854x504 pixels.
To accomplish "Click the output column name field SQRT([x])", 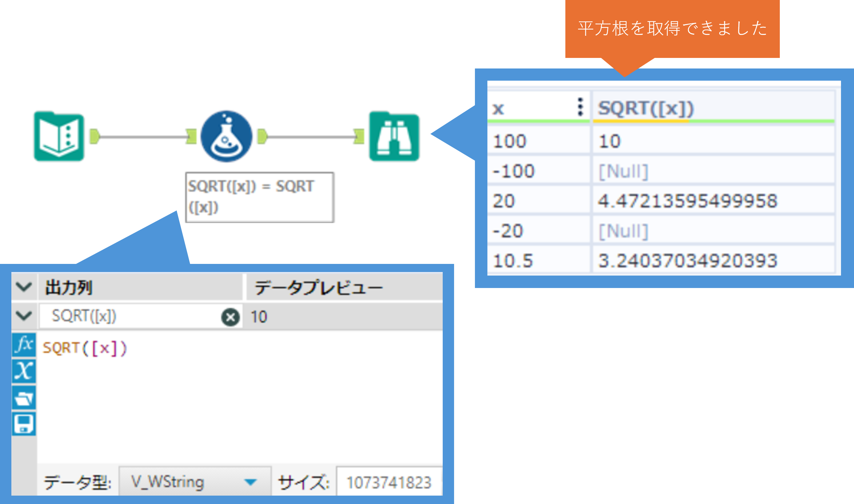I will tap(129, 316).
